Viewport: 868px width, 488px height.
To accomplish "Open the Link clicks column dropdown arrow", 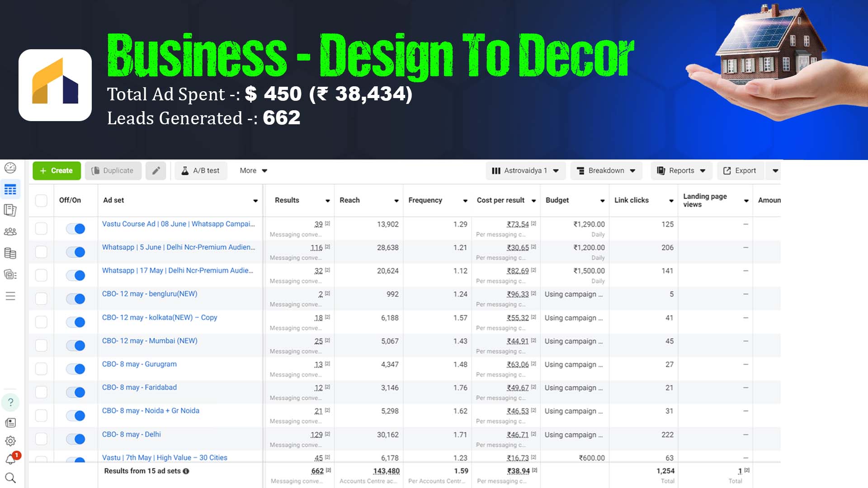I will tap(671, 201).
